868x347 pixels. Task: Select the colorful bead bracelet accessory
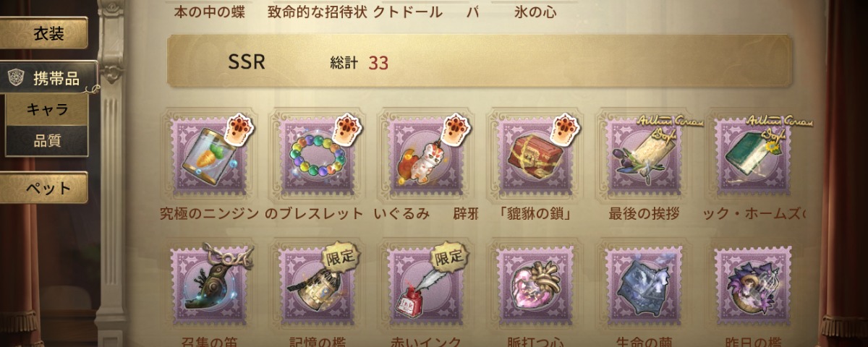coord(315,155)
